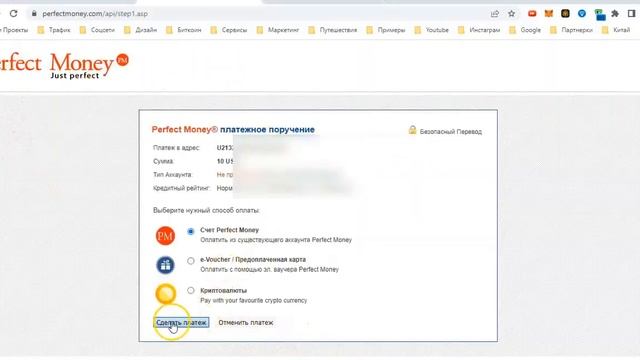The width and height of the screenshot is (640, 360).
Task: Open the Маркетинг bookmarks folder
Action: point(278,30)
